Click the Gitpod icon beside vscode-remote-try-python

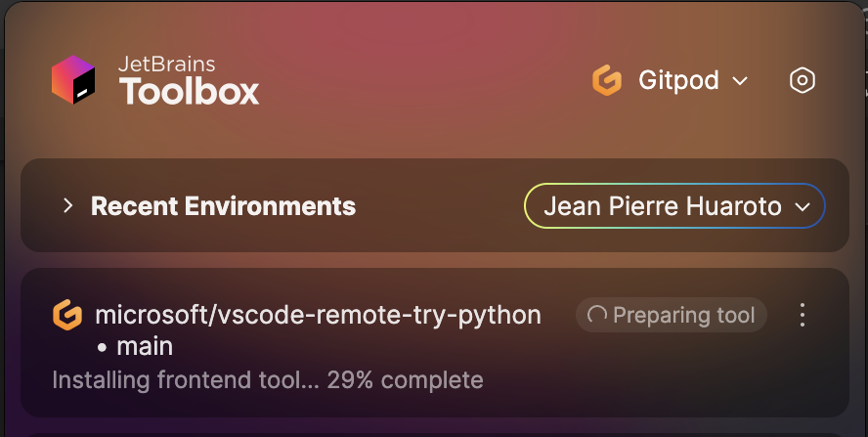[67, 315]
